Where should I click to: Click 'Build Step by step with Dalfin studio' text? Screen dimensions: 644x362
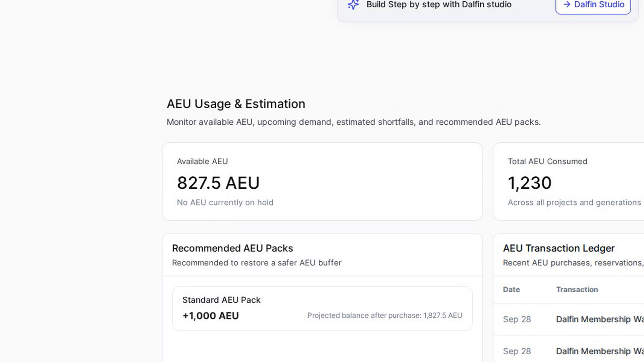click(439, 4)
